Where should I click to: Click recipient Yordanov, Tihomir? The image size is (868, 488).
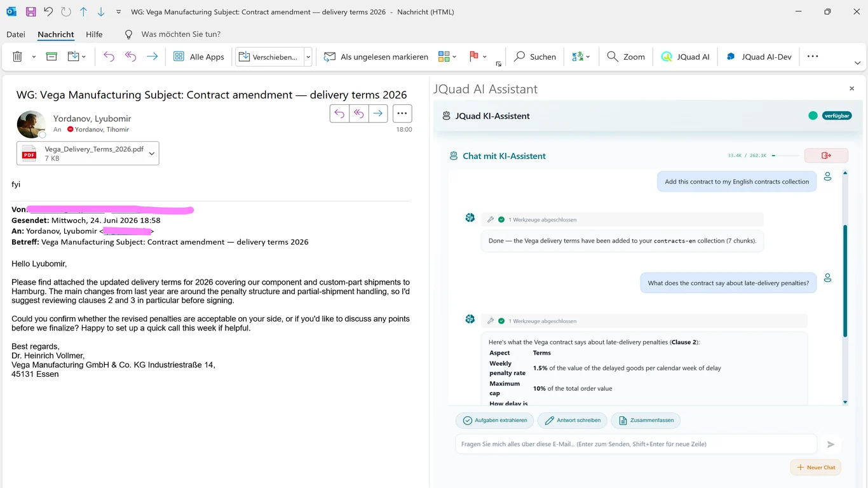[102, 130]
